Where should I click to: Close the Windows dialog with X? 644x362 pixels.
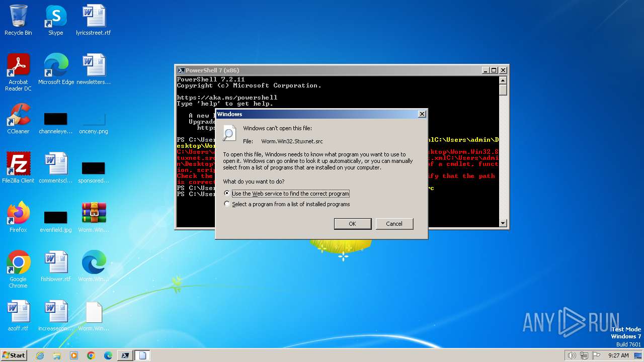[422, 114]
